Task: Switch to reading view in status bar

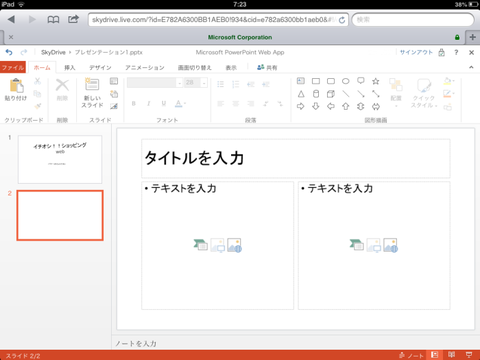Action: point(451,355)
